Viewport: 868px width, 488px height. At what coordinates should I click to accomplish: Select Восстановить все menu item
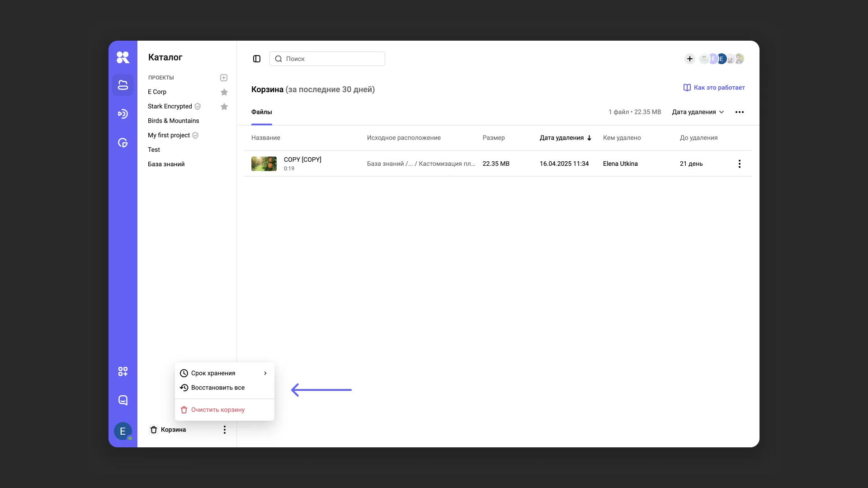[218, 388]
